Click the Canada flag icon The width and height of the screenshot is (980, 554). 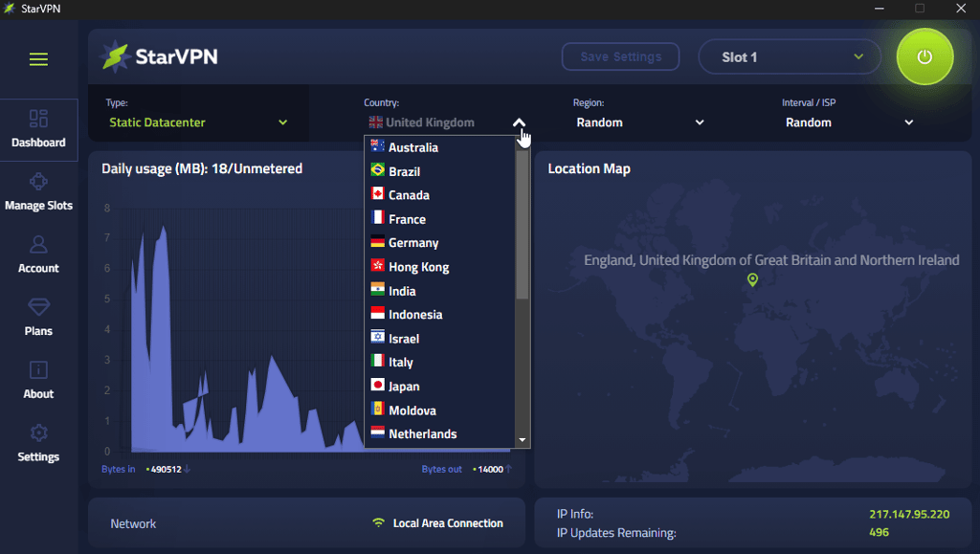pos(377,193)
